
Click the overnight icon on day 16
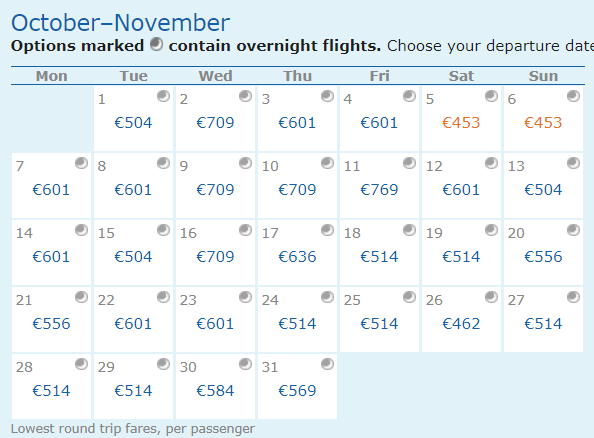(x=245, y=230)
